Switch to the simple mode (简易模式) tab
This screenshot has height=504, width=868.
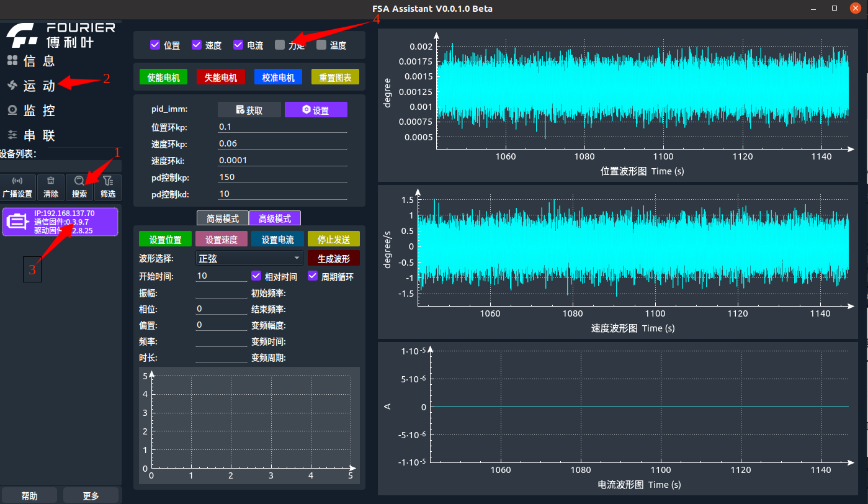222,218
